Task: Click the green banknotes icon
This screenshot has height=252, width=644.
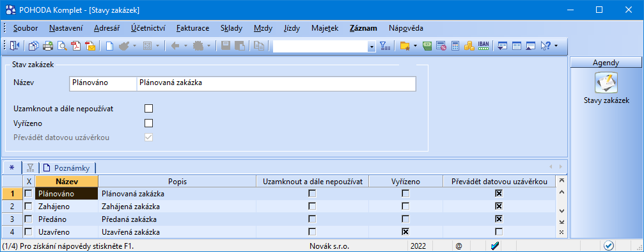Action: 427,46
